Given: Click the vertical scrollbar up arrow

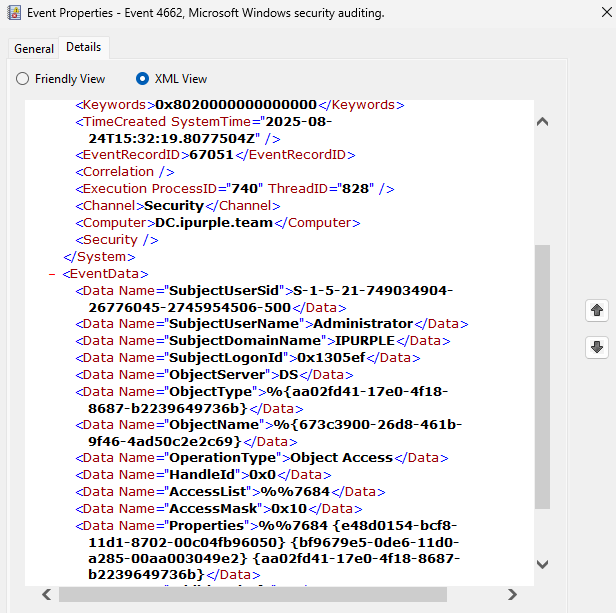Looking at the screenshot, I should pos(543,122).
